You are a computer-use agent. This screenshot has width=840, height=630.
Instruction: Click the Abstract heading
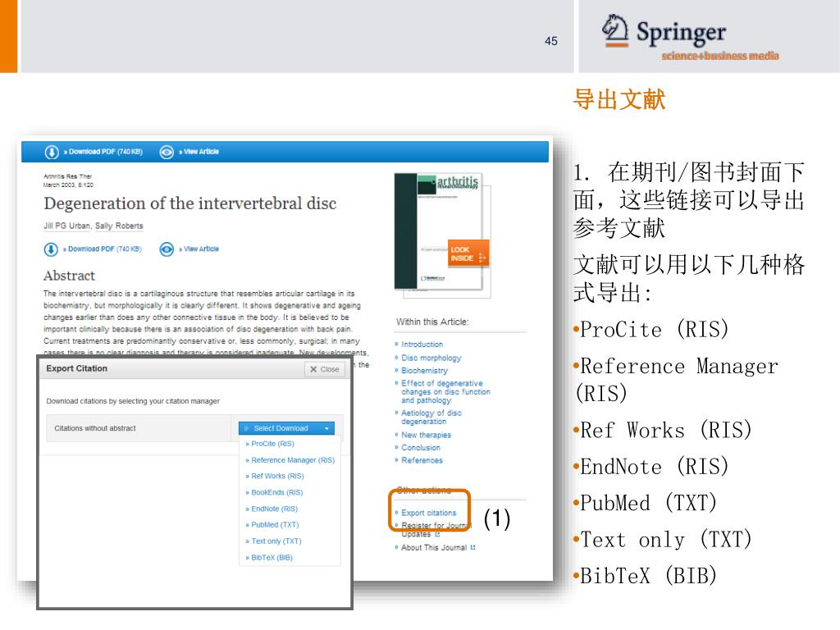click(x=69, y=276)
